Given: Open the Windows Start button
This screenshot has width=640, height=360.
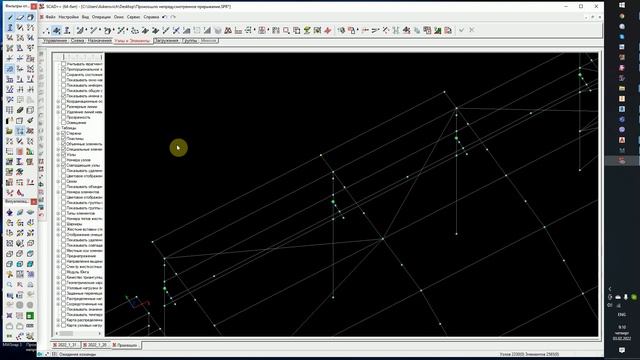Looking at the screenshot, I should click(x=622, y=5).
